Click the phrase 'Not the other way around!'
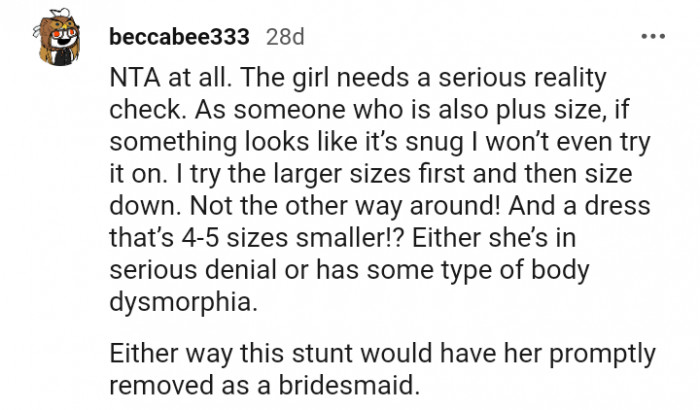The image size is (700, 410). point(345,206)
